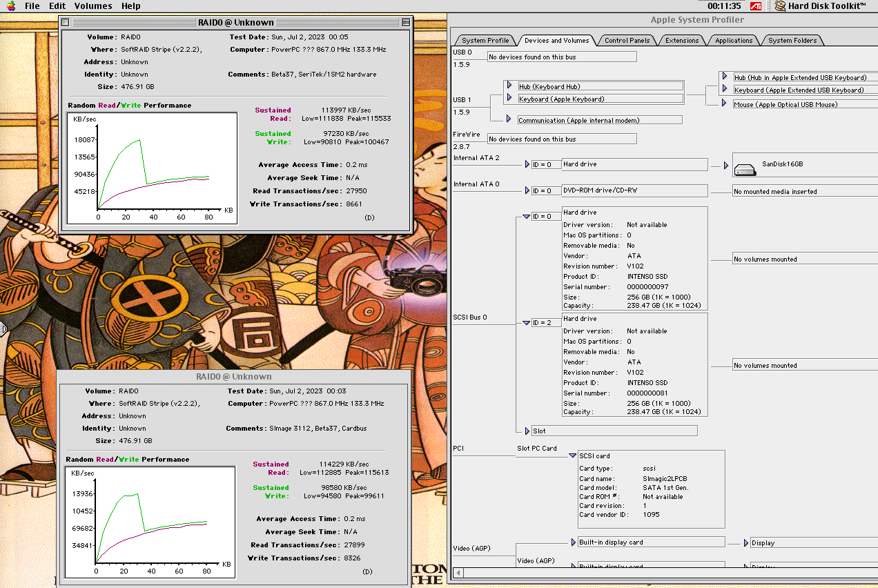Click Write Transactions/sec value 8326
This screenshot has width=878, height=588.
pos(352,558)
